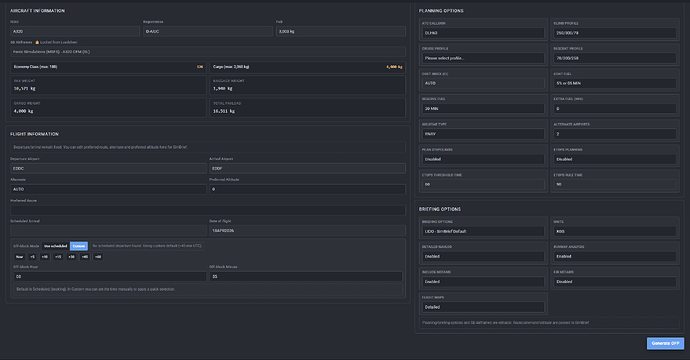Click the Alternate input field
Image resolution: width=690 pixels, height=360 pixels.
pos(108,189)
